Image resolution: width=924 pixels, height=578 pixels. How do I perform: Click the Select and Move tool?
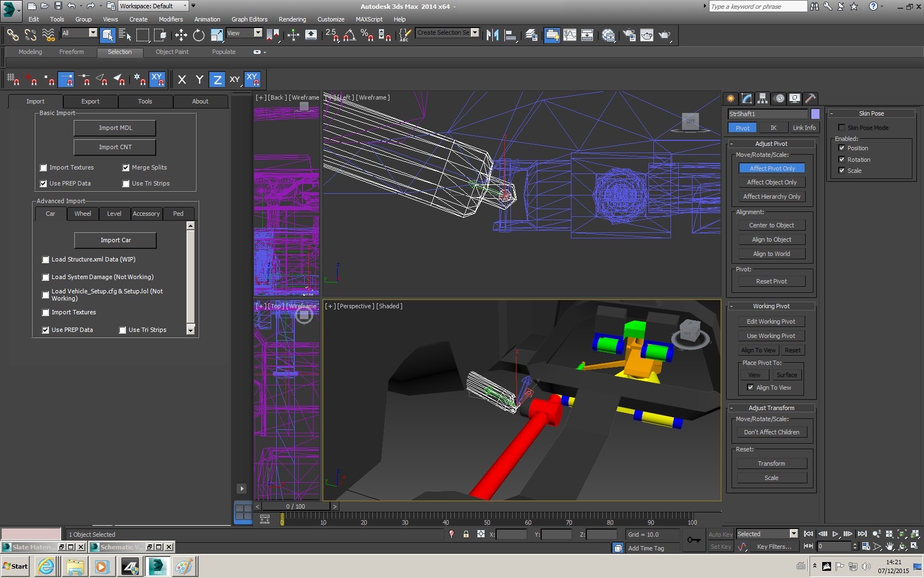click(181, 35)
